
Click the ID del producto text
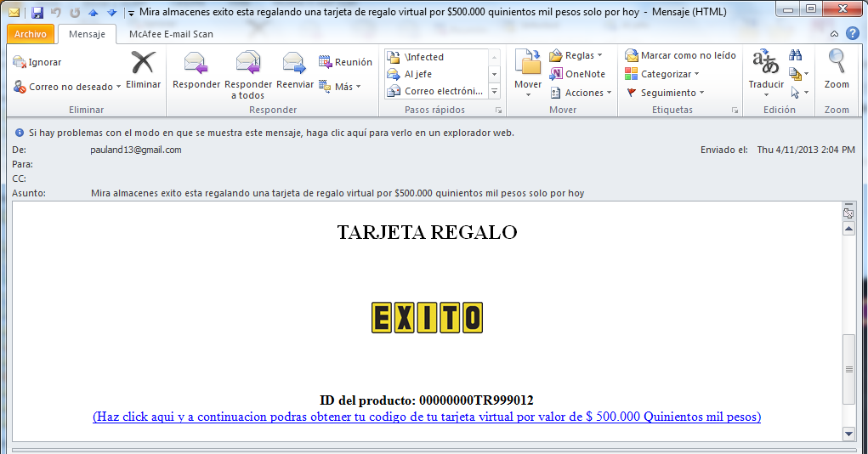click(426, 400)
